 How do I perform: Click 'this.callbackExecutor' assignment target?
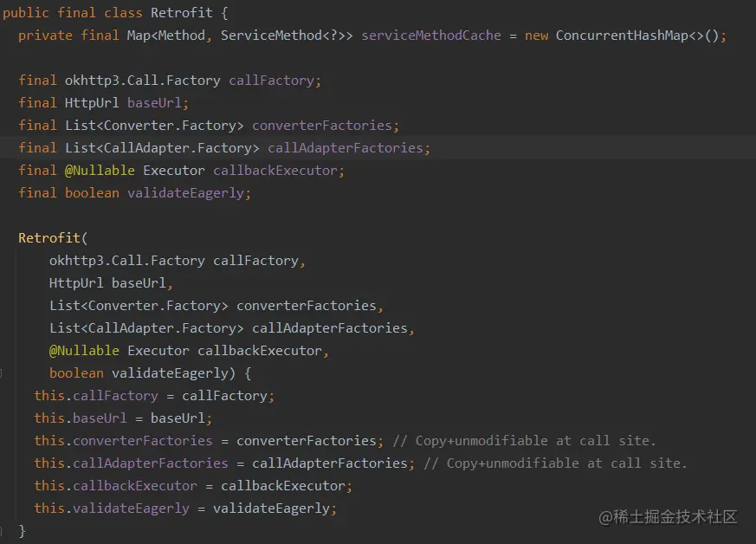pyautogui.click(x=116, y=486)
